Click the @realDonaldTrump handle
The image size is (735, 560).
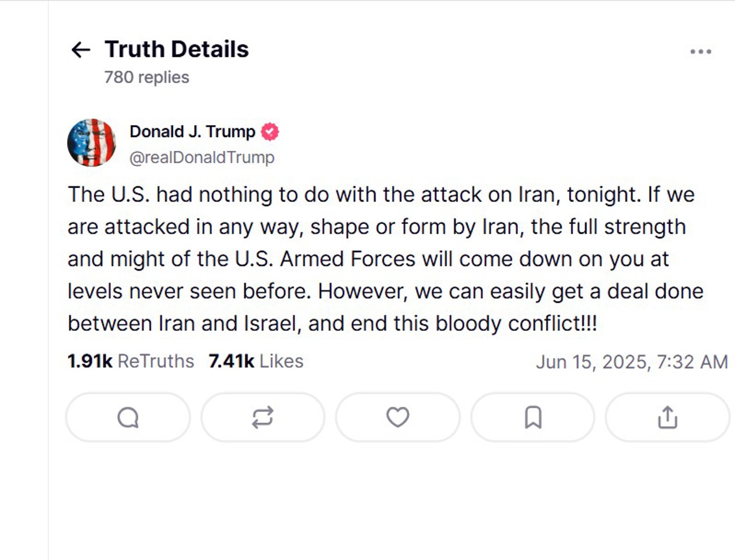202,157
